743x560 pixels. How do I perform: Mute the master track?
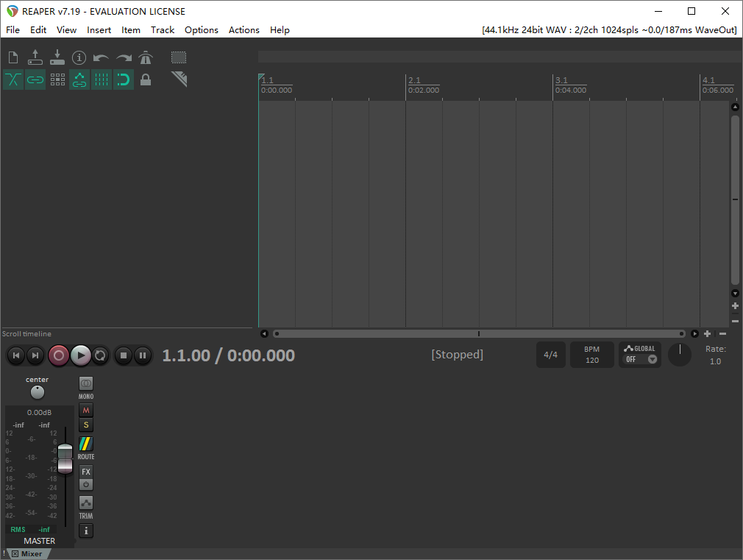[x=86, y=410]
